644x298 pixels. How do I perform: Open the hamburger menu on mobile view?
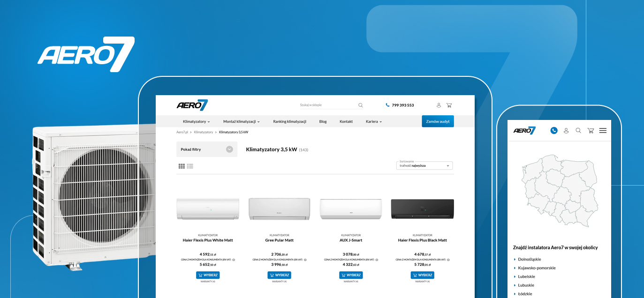(x=603, y=131)
